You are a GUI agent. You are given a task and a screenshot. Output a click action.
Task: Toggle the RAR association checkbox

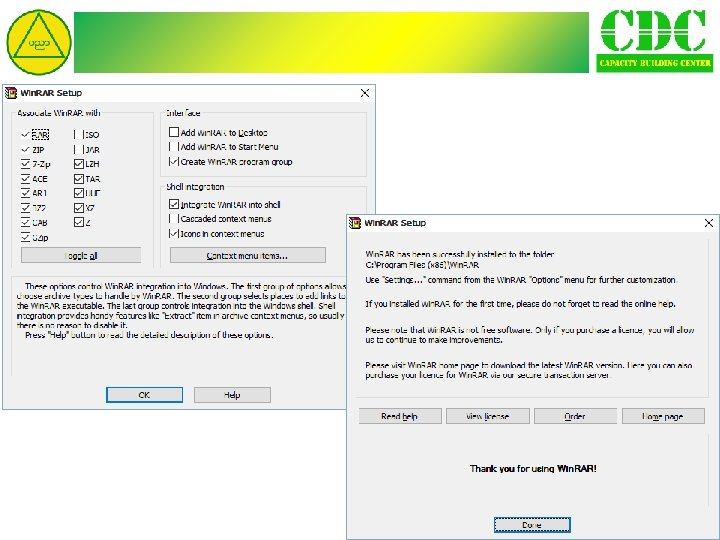point(25,135)
